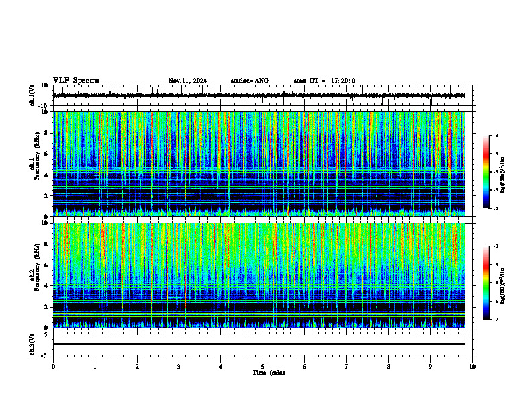Click the "6" kHz tick on ch.2 spectrogram
Screen dimensions: 532x411
click(x=46, y=265)
